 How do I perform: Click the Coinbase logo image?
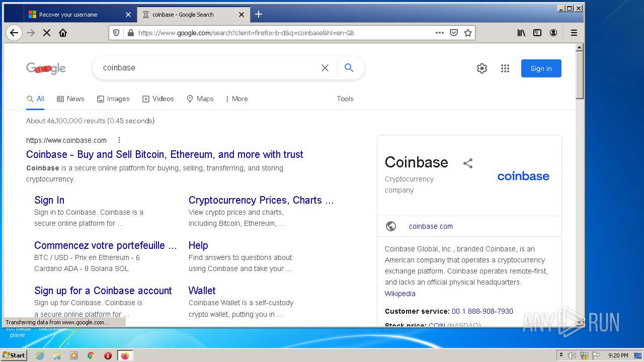523,176
